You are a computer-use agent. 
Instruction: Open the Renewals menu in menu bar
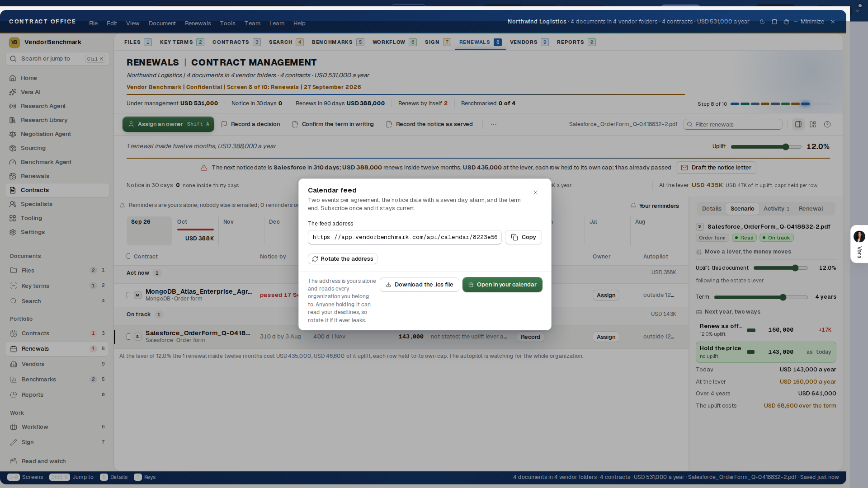198,23
